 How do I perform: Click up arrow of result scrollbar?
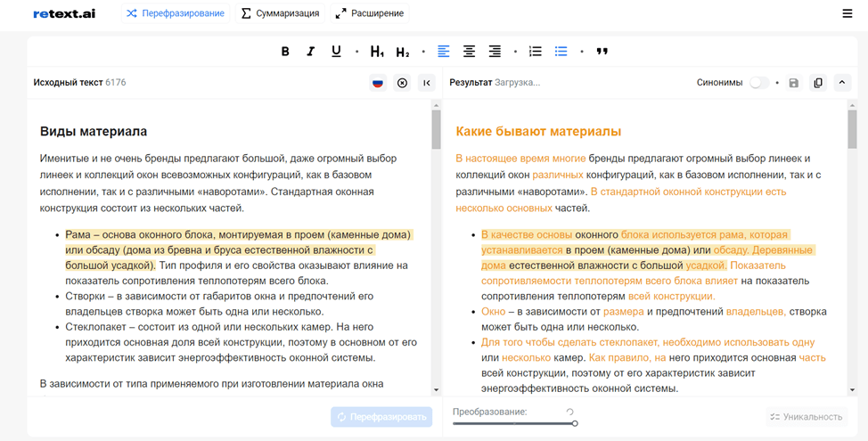tap(852, 105)
